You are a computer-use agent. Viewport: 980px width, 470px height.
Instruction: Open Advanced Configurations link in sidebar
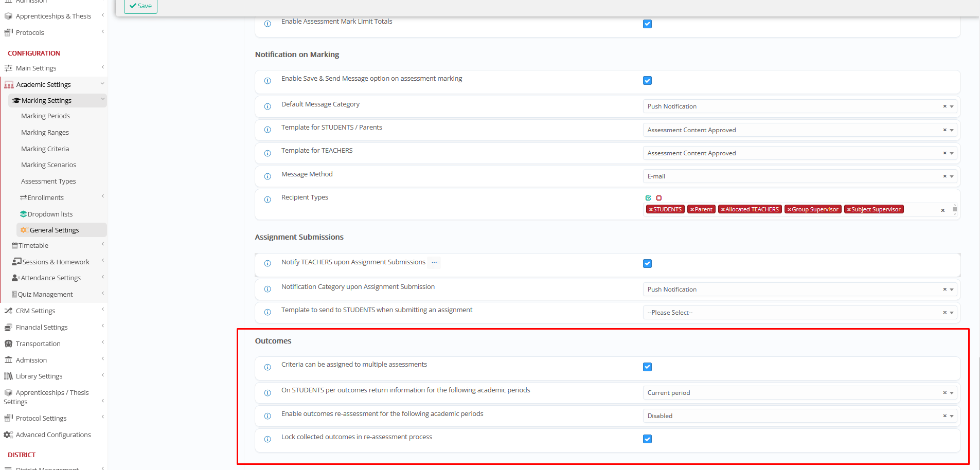click(x=53, y=435)
